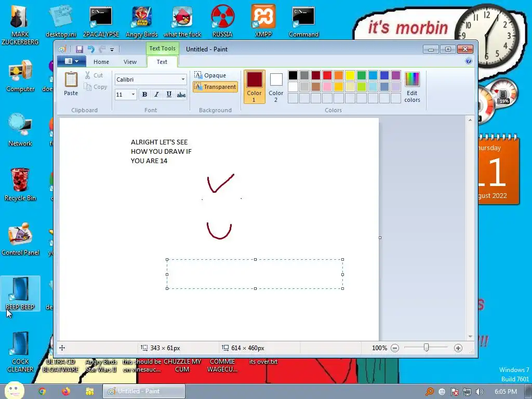Viewport: 532px width, 399px height.
Task: Select the Text ribbon tab
Action: pos(162,62)
